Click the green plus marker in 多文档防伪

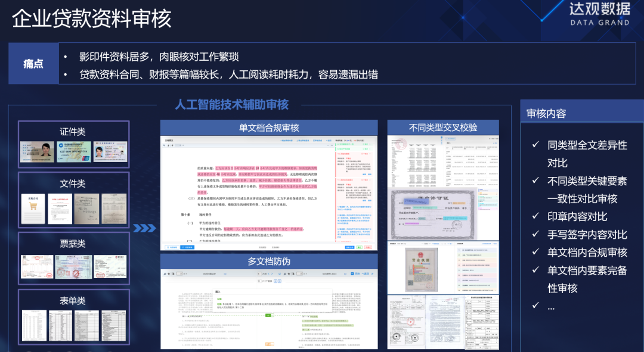click(x=268, y=315)
